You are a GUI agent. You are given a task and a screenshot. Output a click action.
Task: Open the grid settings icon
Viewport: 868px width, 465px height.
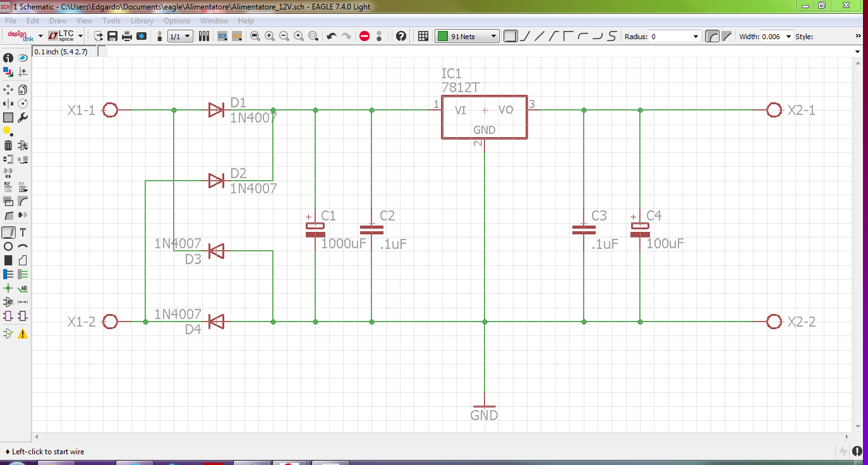tap(423, 36)
